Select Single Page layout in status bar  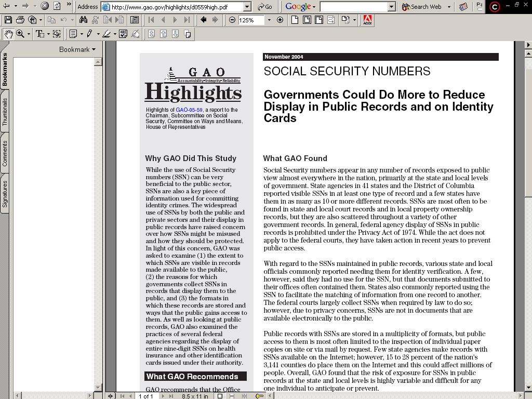tap(220, 396)
